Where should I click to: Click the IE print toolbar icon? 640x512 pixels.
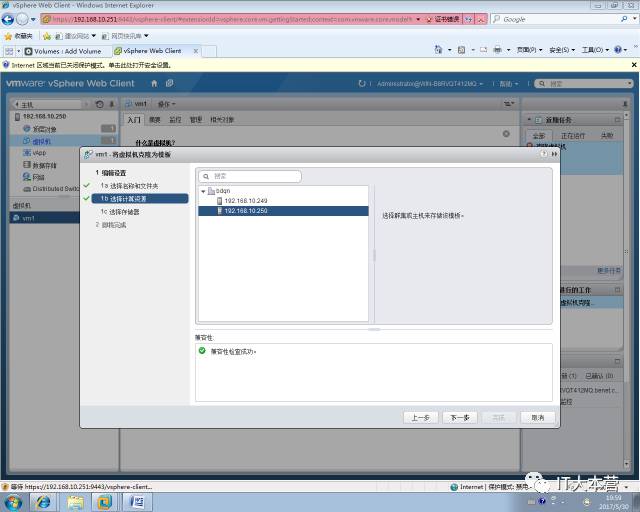[x=497, y=50]
